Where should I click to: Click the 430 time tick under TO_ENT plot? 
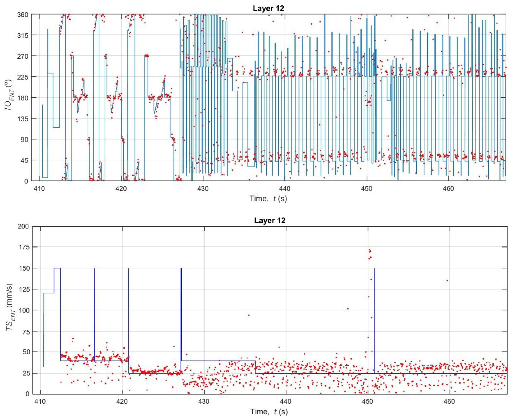(x=203, y=188)
